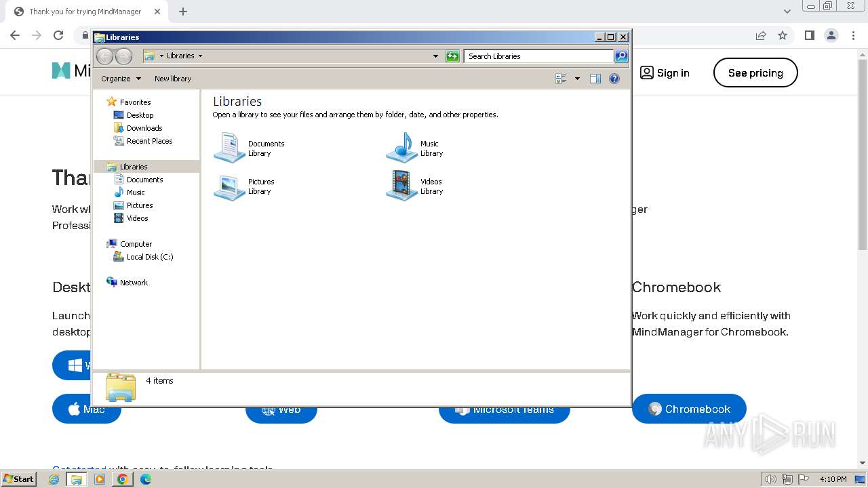The image size is (868, 488).
Task: Click the Change your view icon
Action: coord(561,79)
